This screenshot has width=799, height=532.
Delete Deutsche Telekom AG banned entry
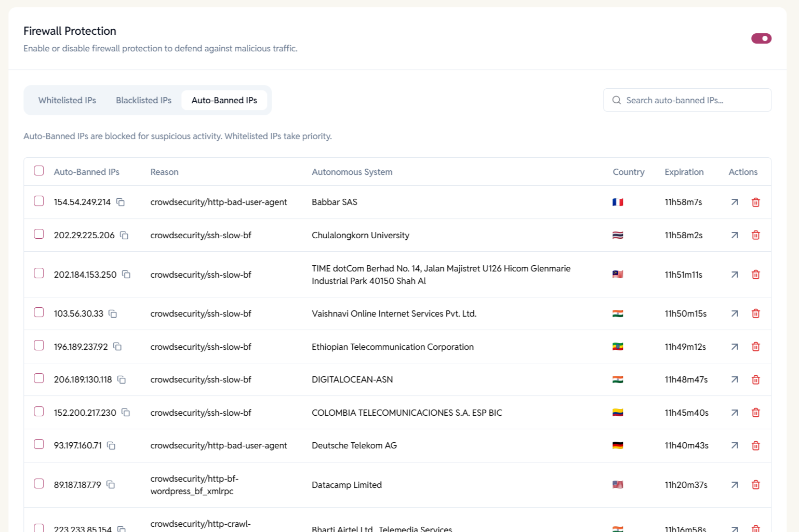coord(755,445)
